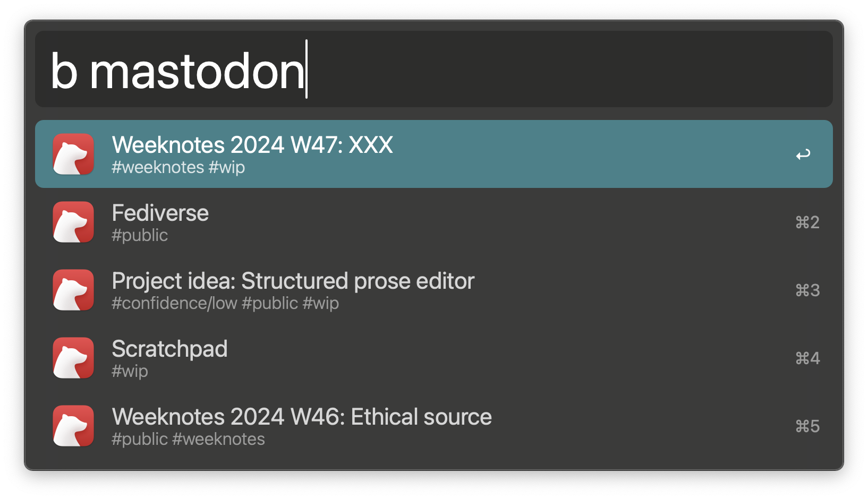Click the Bear icon for Structured prose editor note
The width and height of the screenshot is (868, 499).
[x=73, y=290]
